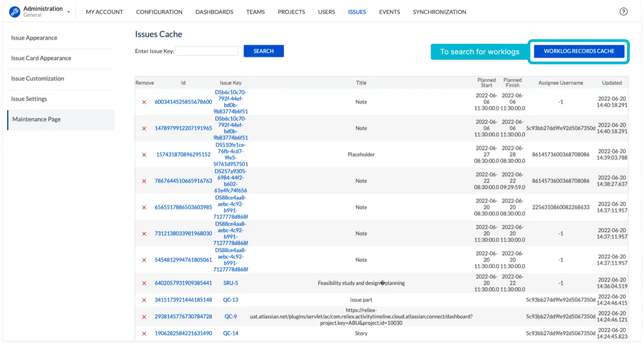Follow the QC-13 issue key link
Image resolution: width=644 pixels, height=344 pixels.
[x=230, y=300]
